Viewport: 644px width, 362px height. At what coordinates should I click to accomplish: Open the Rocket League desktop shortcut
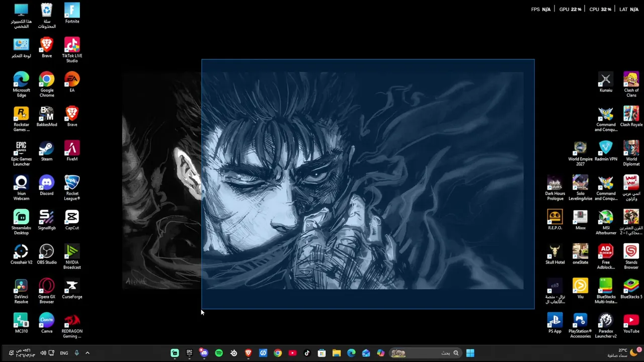(72, 188)
